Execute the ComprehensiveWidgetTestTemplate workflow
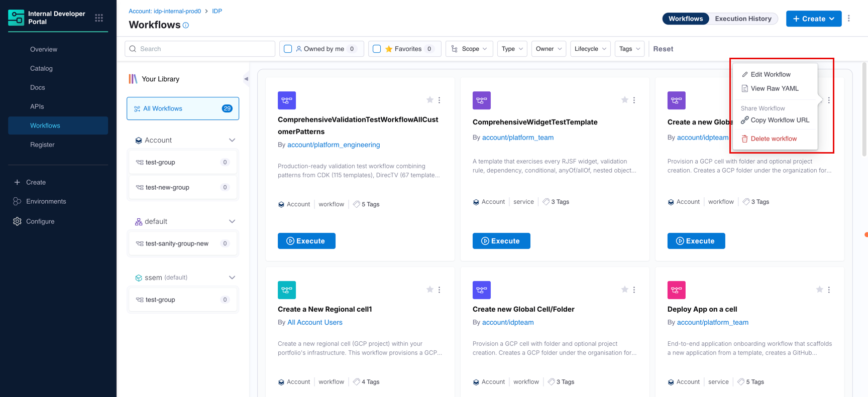 pos(501,241)
